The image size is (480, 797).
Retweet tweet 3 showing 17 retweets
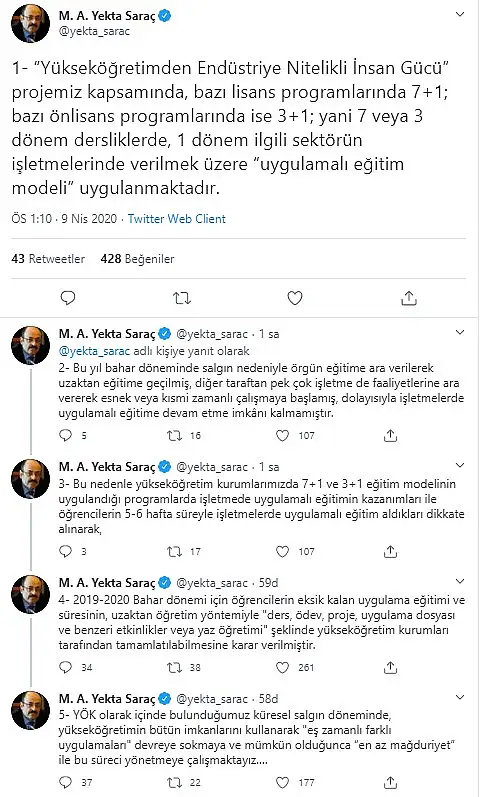174,551
